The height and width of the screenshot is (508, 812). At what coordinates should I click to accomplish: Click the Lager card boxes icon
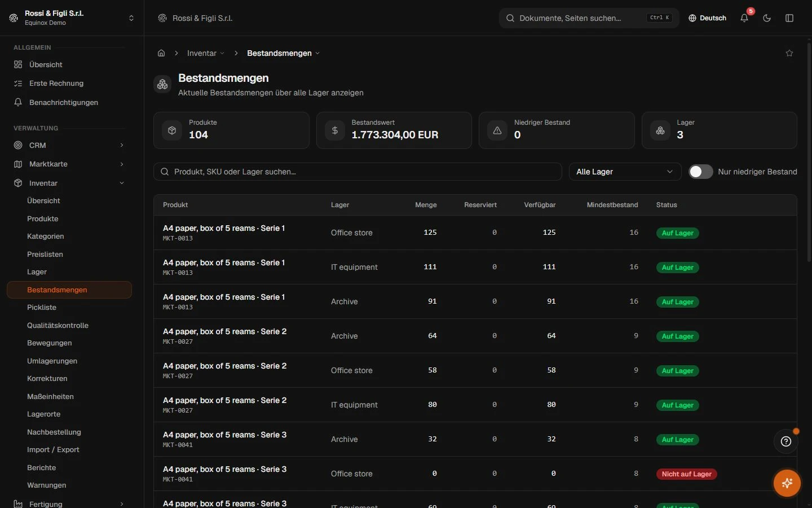(x=660, y=130)
